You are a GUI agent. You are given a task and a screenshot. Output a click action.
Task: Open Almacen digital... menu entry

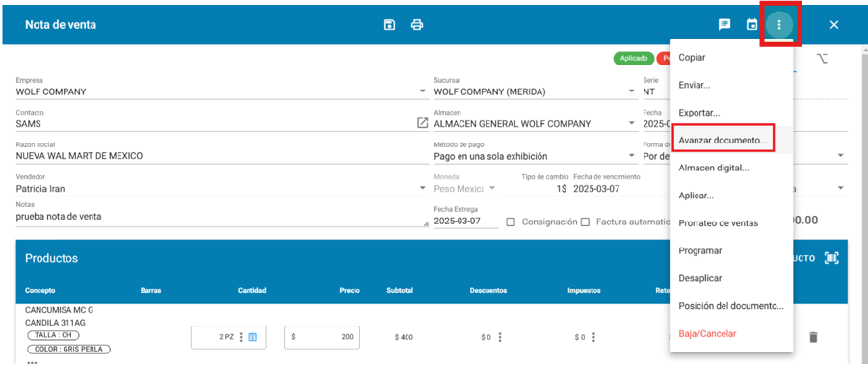(730, 168)
